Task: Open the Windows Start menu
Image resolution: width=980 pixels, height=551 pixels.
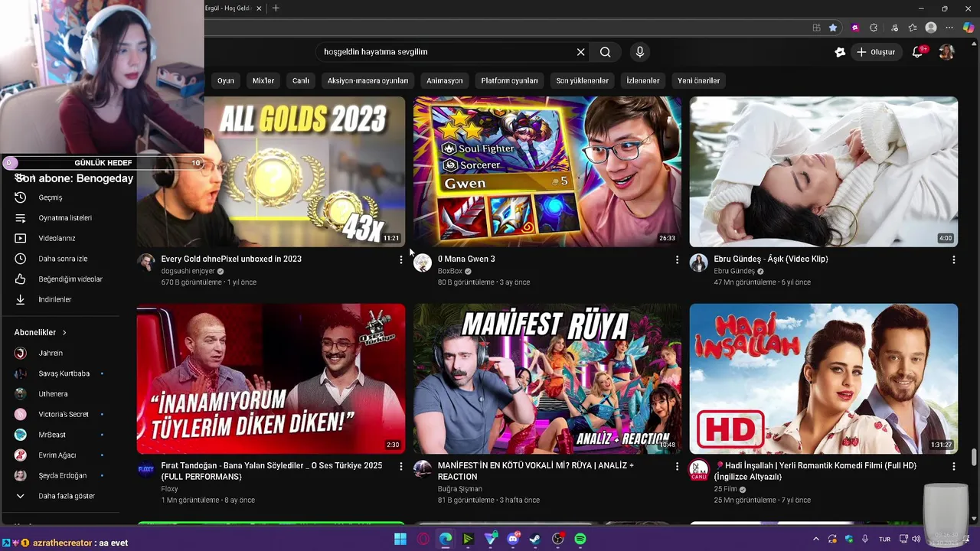Action: point(400,539)
